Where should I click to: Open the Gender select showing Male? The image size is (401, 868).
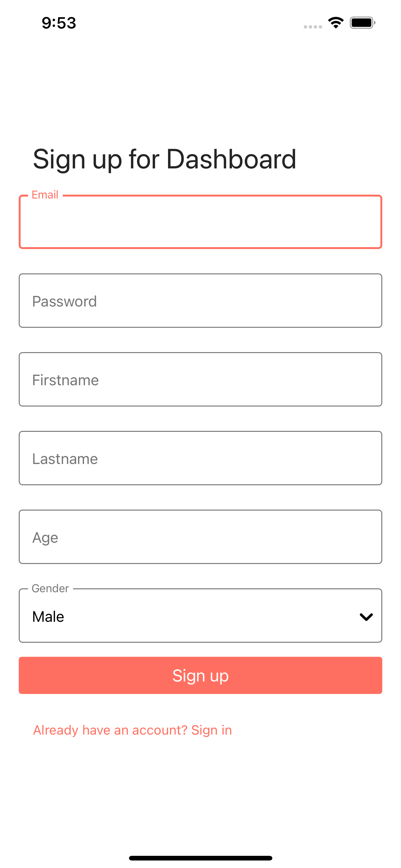200,616
